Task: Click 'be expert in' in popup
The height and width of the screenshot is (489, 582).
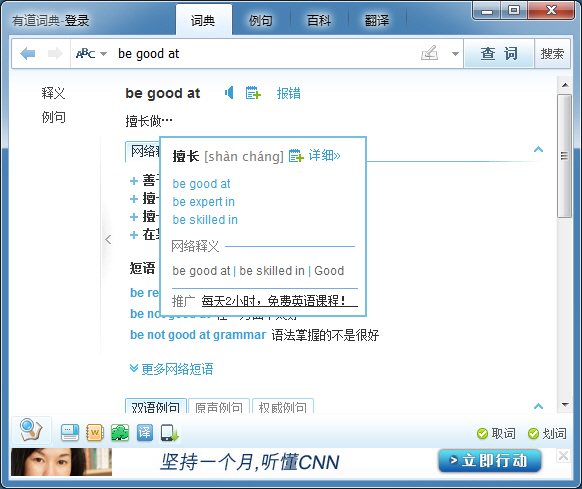Action: [x=203, y=202]
